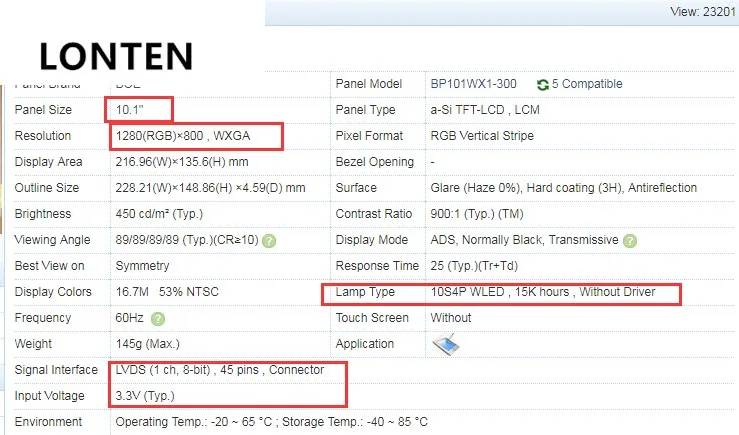This screenshot has height=435, width=739.
Task: Click the resolution value 1280(RGB)×800, WXGA
Action: [183, 136]
